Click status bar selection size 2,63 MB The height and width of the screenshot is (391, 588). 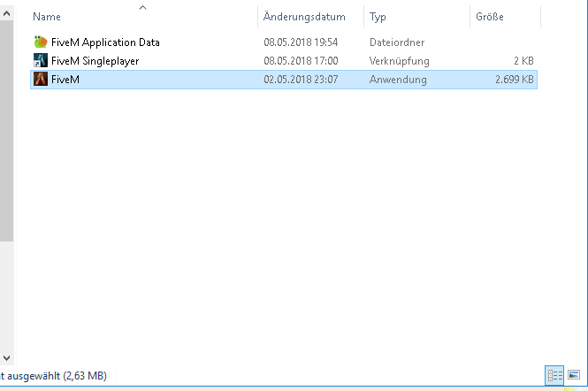click(x=85, y=376)
